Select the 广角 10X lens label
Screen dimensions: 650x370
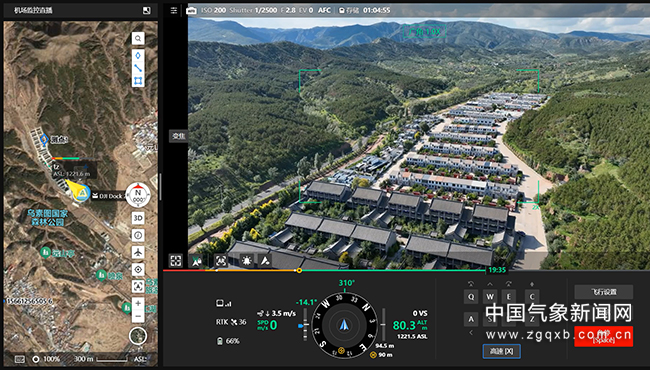pyautogui.click(x=425, y=31)
